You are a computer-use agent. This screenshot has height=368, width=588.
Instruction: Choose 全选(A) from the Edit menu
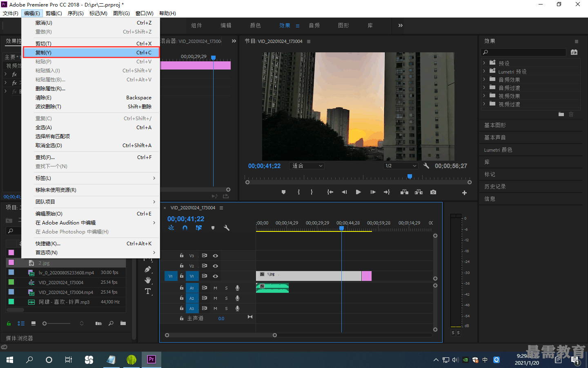coord(91,127)
